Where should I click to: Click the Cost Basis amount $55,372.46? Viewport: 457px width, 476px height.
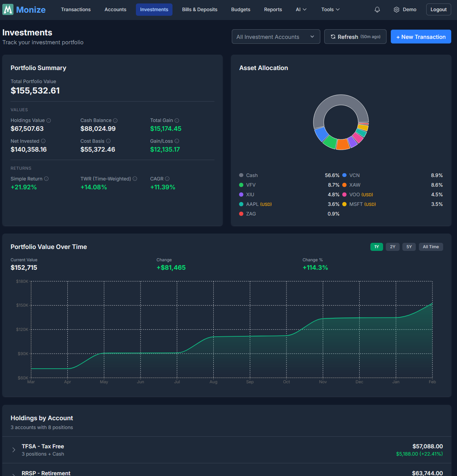coord(98,149)
